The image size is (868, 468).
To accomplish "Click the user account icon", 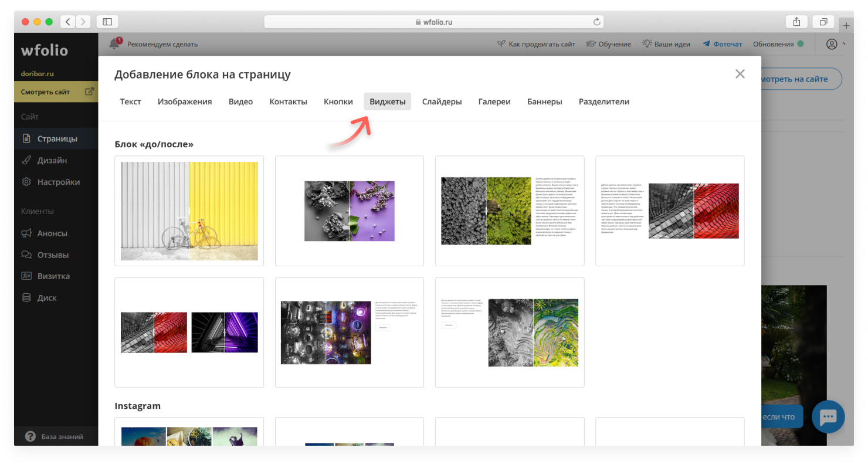I will (x=832, y=44).
